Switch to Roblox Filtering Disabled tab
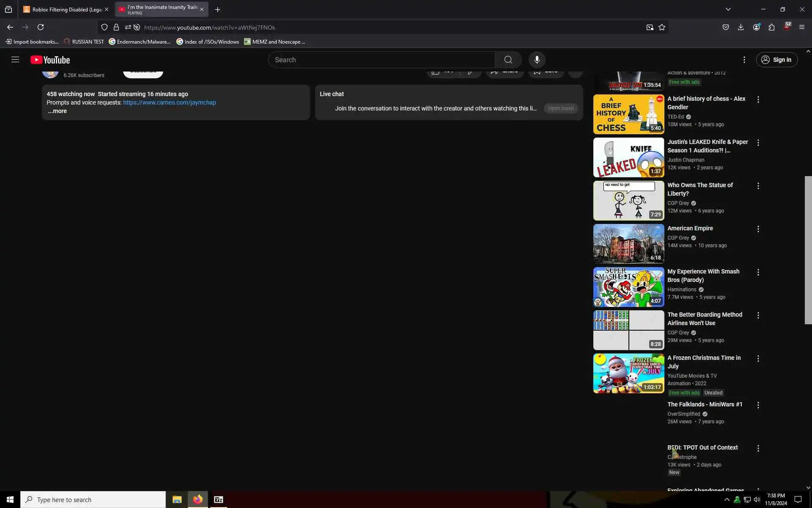Image resolution: width=812 pixels, height=508 pixels. click(x=63, y=9)
